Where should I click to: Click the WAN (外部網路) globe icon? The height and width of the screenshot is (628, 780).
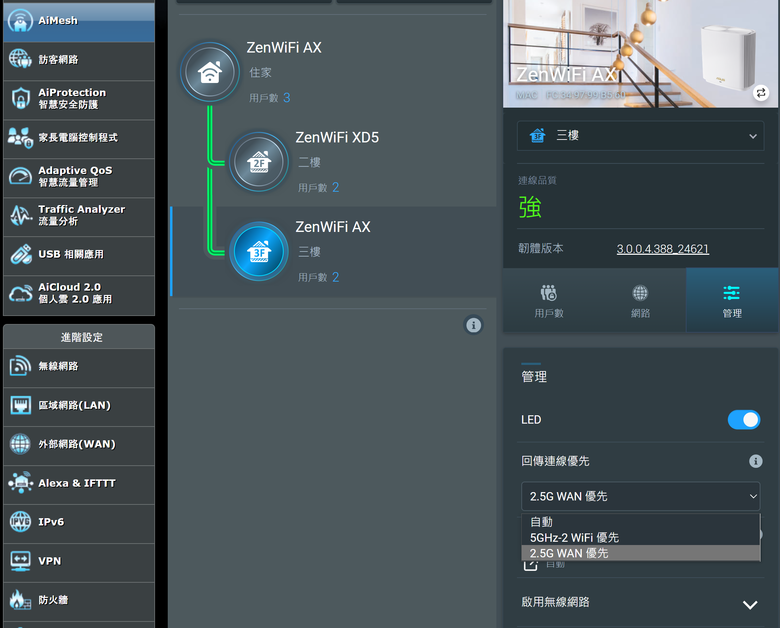click(20, 444)
